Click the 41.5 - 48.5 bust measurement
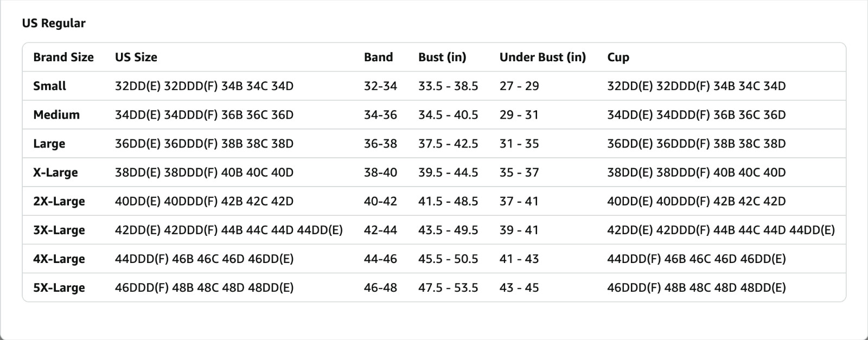Image resolution: width=868 pixels, height=340 pixels. coord(448,201)
